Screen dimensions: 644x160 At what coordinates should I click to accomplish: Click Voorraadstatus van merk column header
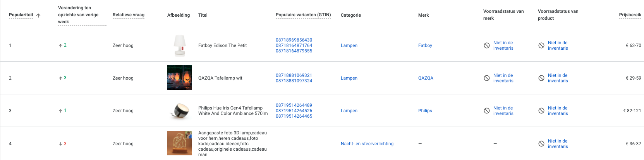tap(507, 15)
